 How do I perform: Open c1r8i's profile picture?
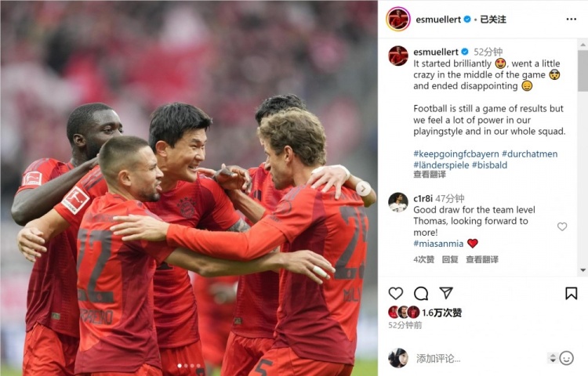pyautogui.click(x=397, y=202)
